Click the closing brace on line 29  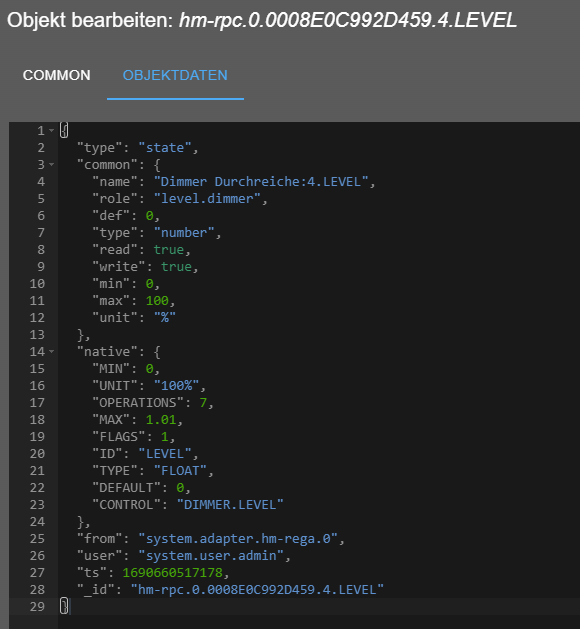click(63, 606)
